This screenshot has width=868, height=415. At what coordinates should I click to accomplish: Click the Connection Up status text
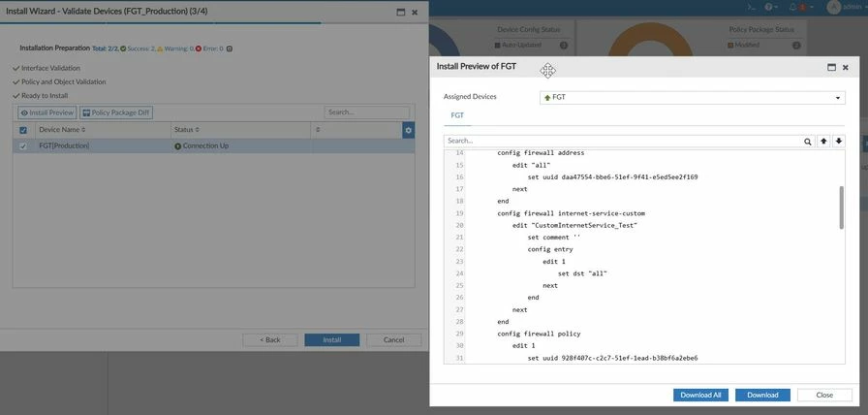(205, 146)
